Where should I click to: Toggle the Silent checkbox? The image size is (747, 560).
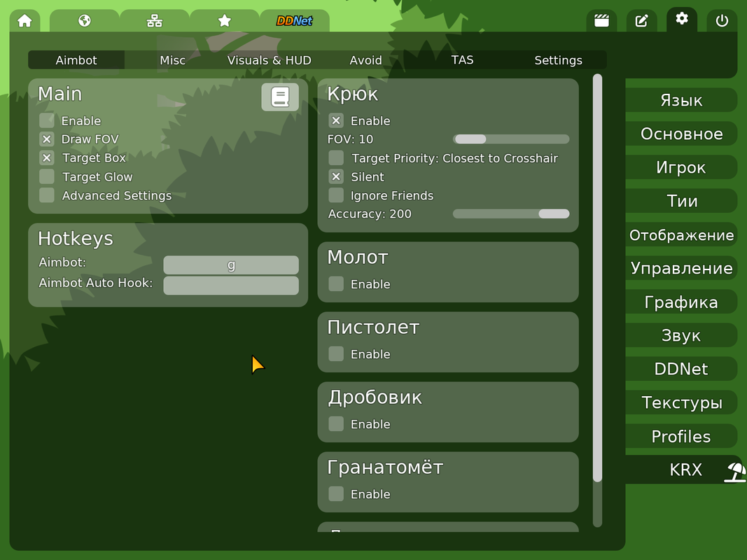pos(336,176)
